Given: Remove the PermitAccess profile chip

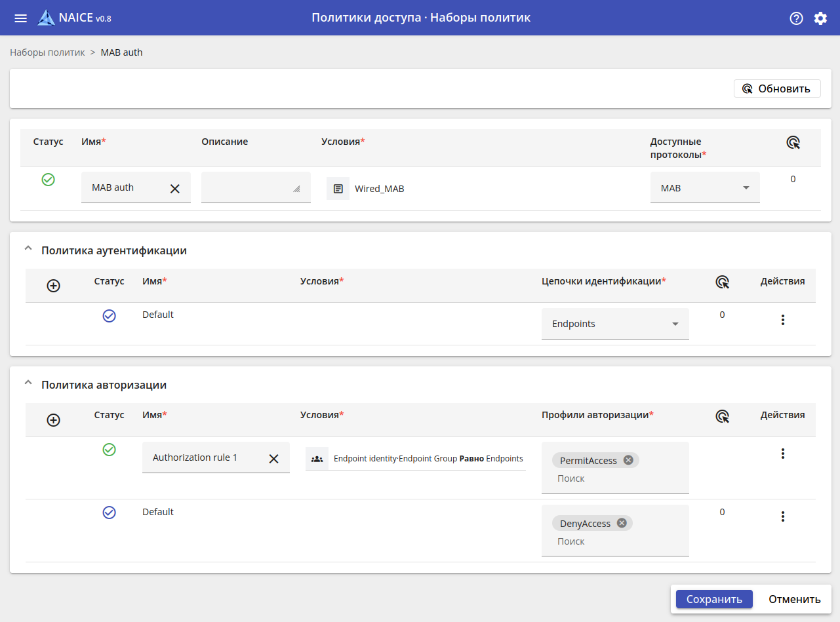Looking at the screenshot, I should tap(628, 460).
